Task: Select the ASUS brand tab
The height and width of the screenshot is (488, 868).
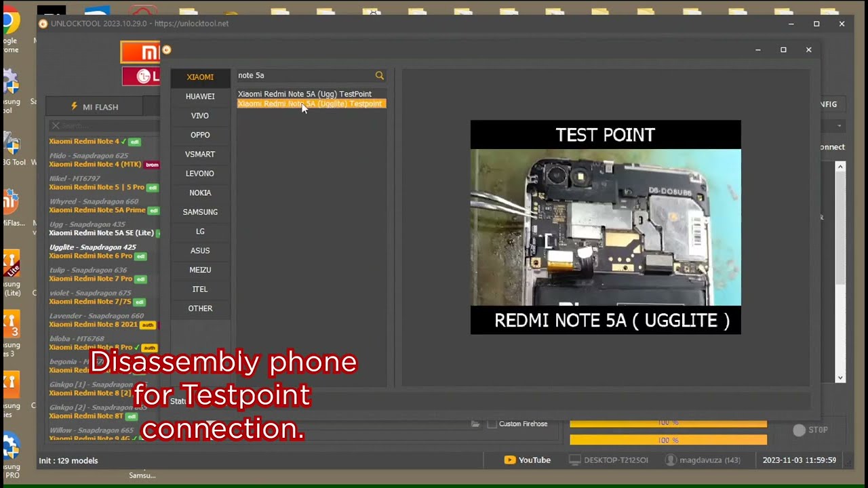Action: pos(200,251)
